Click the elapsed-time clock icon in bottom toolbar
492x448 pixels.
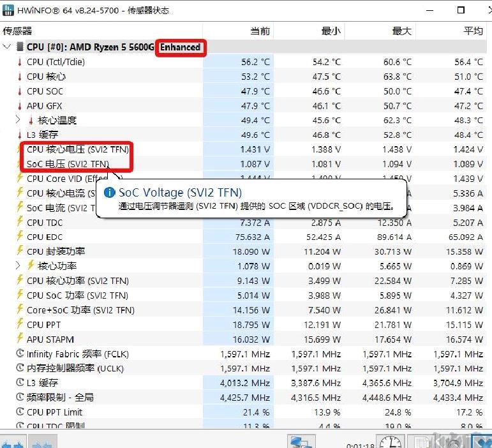pyautogui.click(x=390, y=442)
